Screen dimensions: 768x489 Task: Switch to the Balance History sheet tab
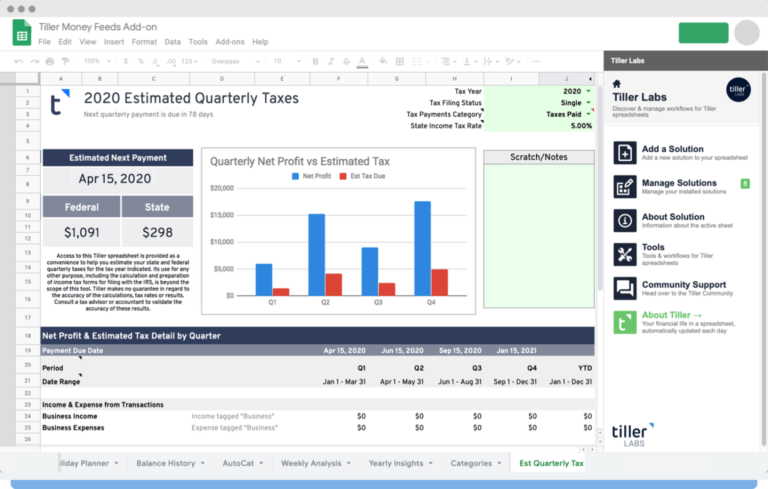click(x=168, y=463)
